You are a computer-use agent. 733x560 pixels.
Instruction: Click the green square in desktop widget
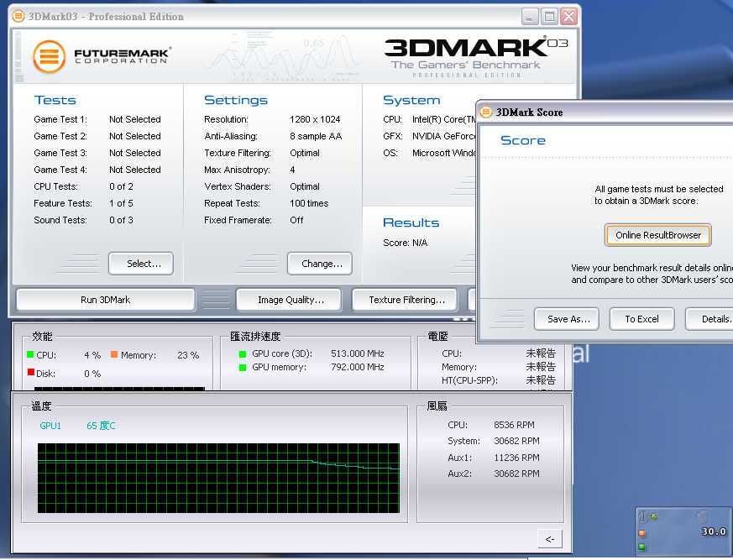coord(642,547)
